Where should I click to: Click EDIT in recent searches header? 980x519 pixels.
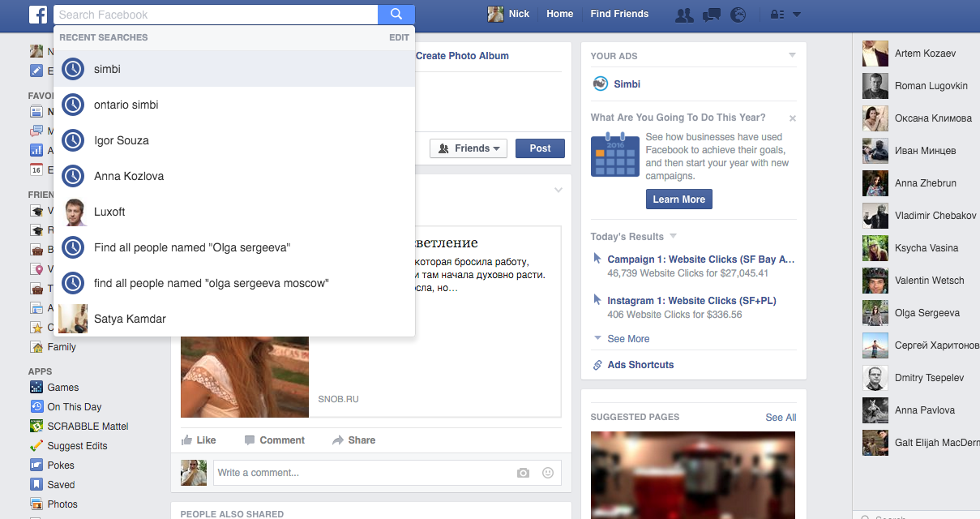coord(399,37)
